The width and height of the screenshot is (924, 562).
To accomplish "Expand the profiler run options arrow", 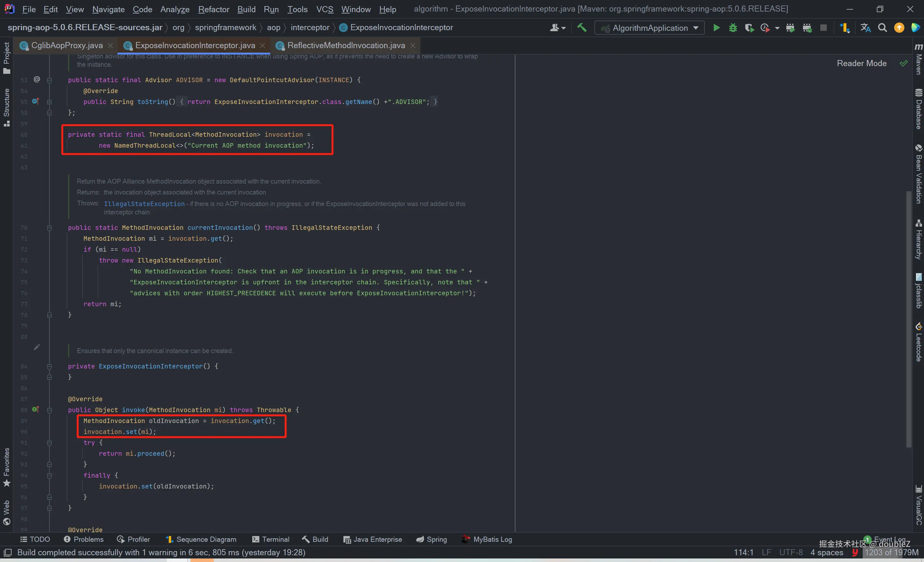I will point(777,28).
